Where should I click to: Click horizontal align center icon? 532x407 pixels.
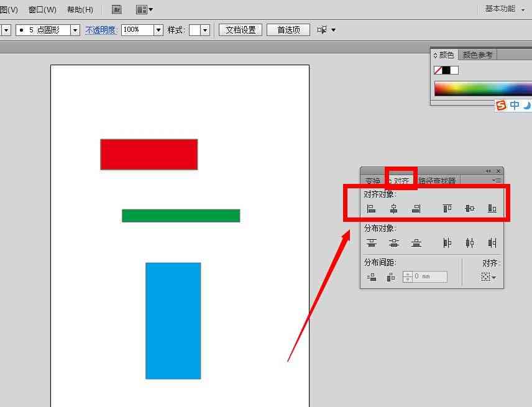click(x=393, y=209)
